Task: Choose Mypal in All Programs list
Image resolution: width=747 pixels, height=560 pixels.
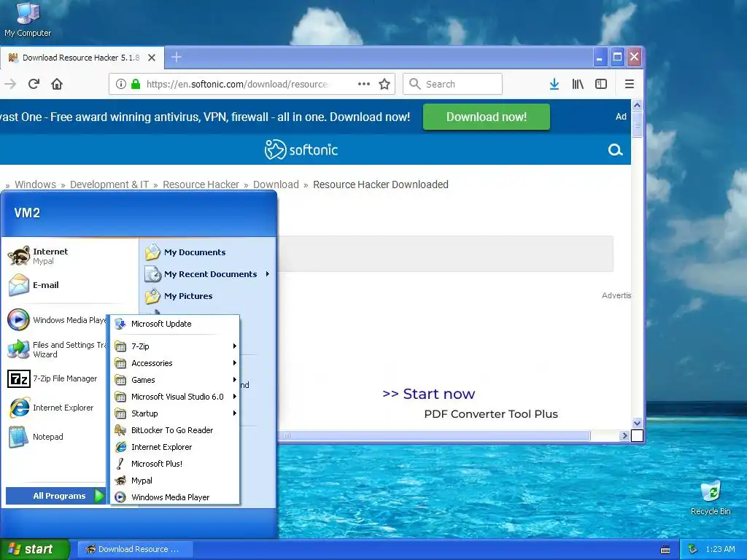Action: pos(175,481)
